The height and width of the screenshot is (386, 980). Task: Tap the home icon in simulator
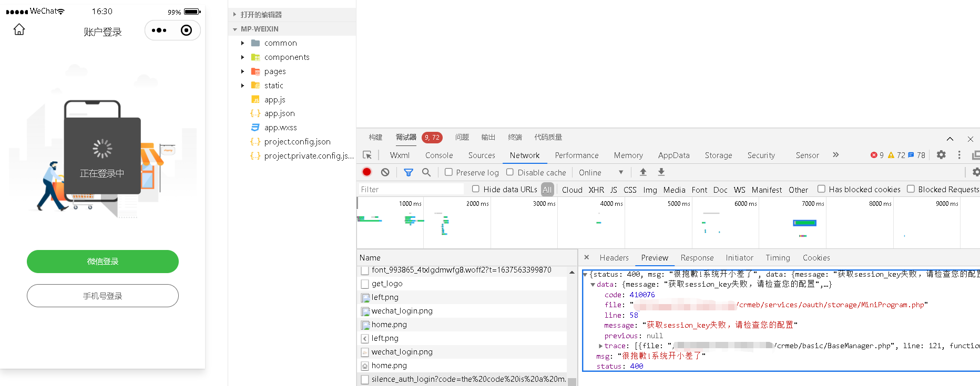(19, 29)
